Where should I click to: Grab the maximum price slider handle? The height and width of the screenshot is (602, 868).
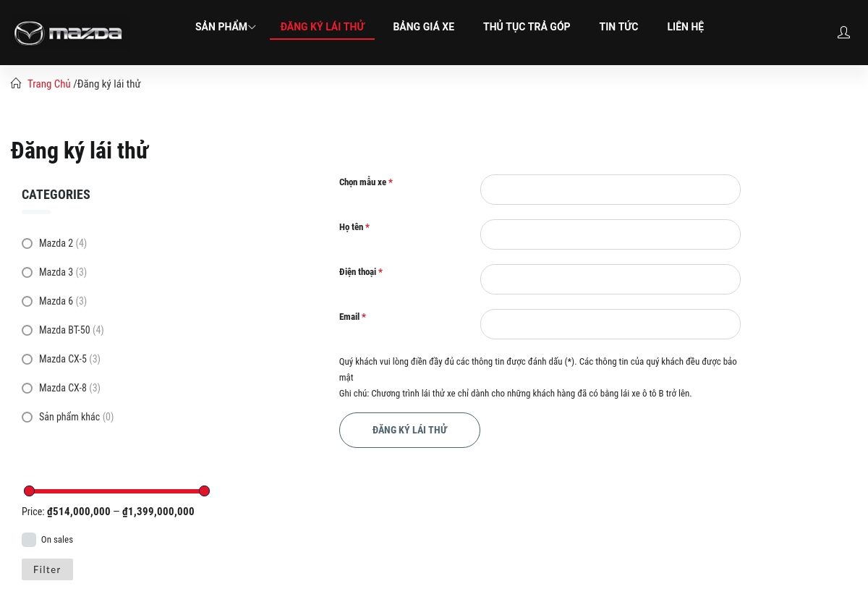point(204,491)
